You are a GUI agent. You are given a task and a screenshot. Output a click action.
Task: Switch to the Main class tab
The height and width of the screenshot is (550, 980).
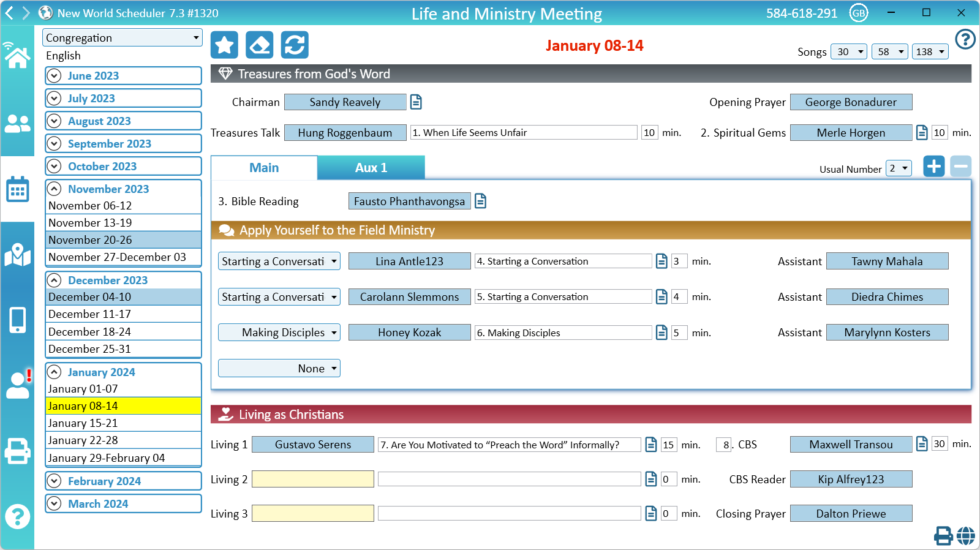[x=264, y=168]
